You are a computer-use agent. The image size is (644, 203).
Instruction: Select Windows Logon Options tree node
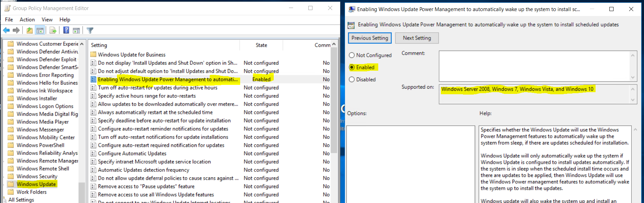point(45,106)
